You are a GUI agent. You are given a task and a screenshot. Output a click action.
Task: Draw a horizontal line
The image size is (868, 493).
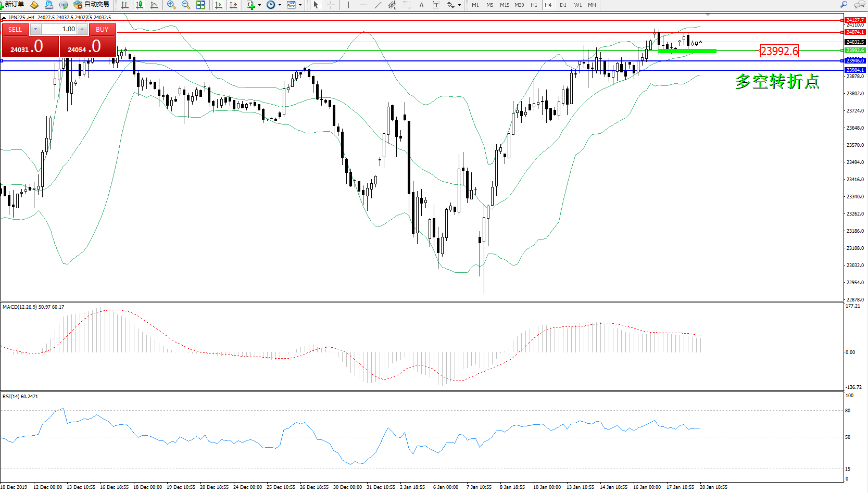click(363, 5)
